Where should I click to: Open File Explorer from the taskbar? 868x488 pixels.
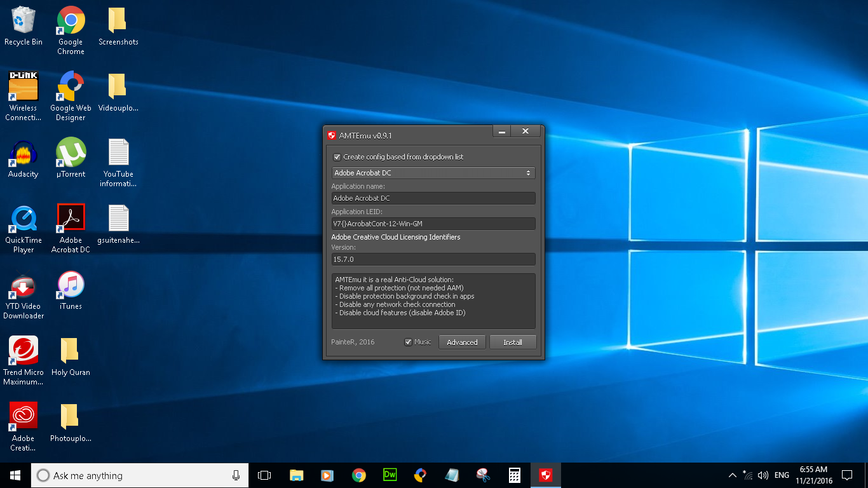coord(296,475)
